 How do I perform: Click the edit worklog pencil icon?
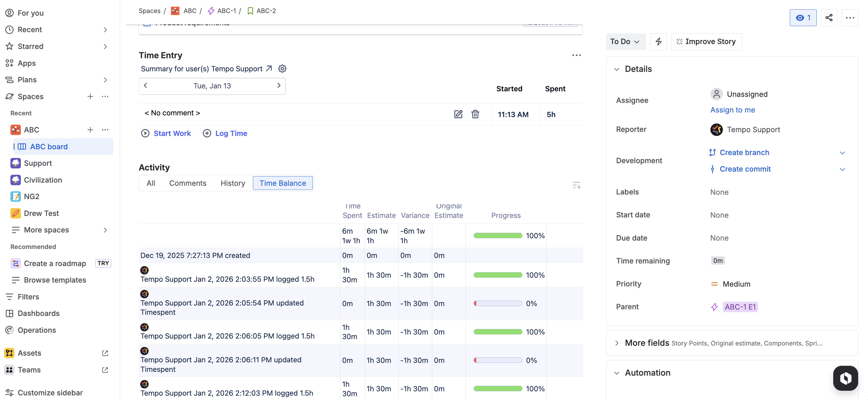[x=458, y=114]
